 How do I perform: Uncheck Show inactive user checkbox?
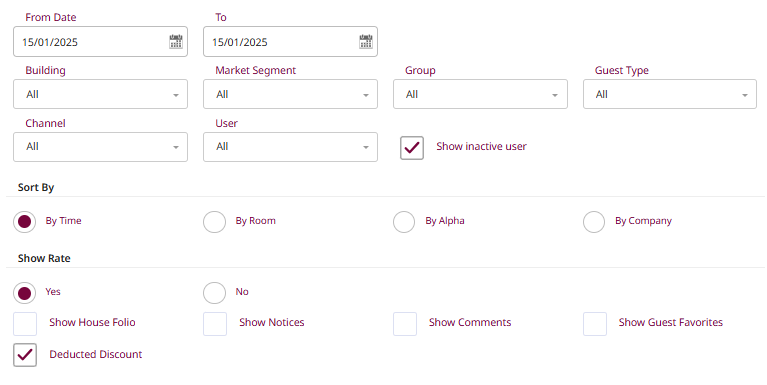pyautogui.click(x=412, y=148)
